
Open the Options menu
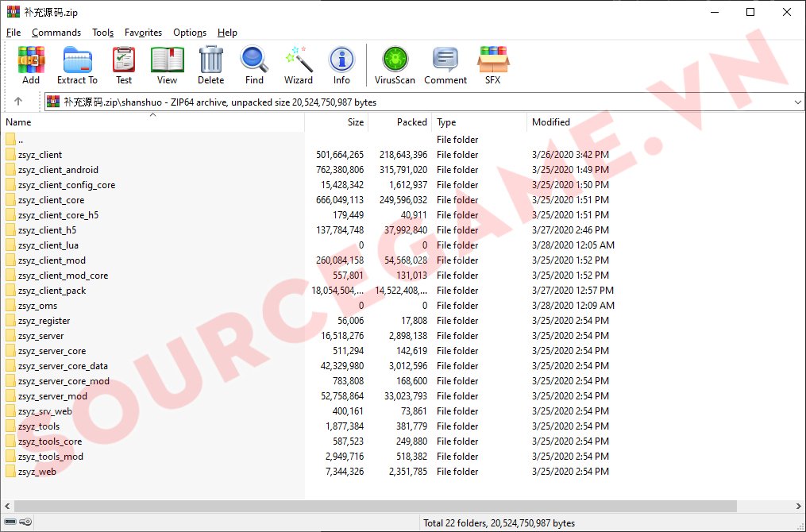190,33
